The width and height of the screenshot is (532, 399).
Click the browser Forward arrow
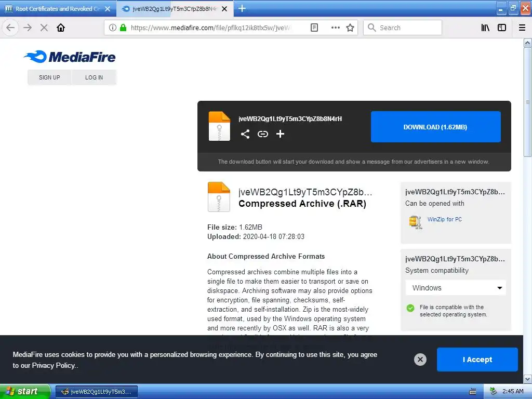(28, 28)
